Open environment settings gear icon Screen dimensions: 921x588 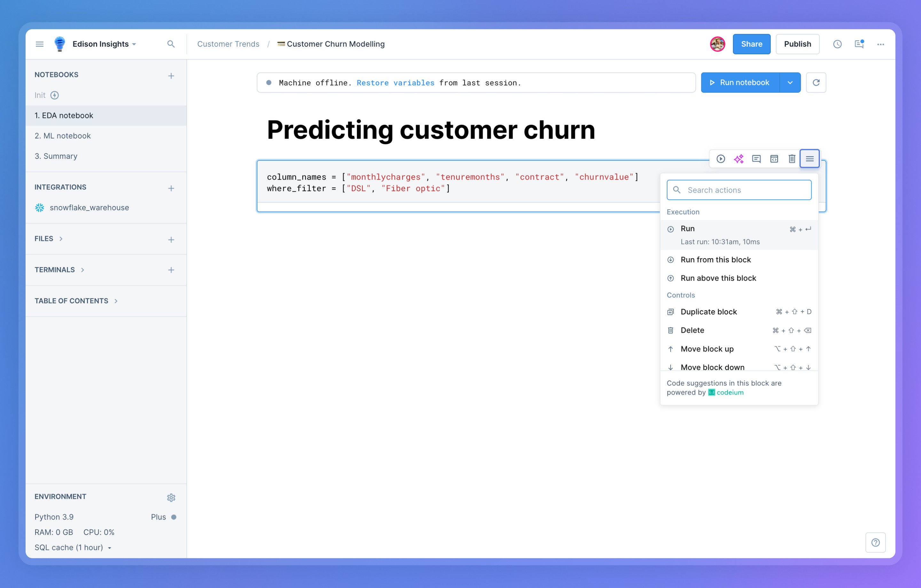click(171, 497)
